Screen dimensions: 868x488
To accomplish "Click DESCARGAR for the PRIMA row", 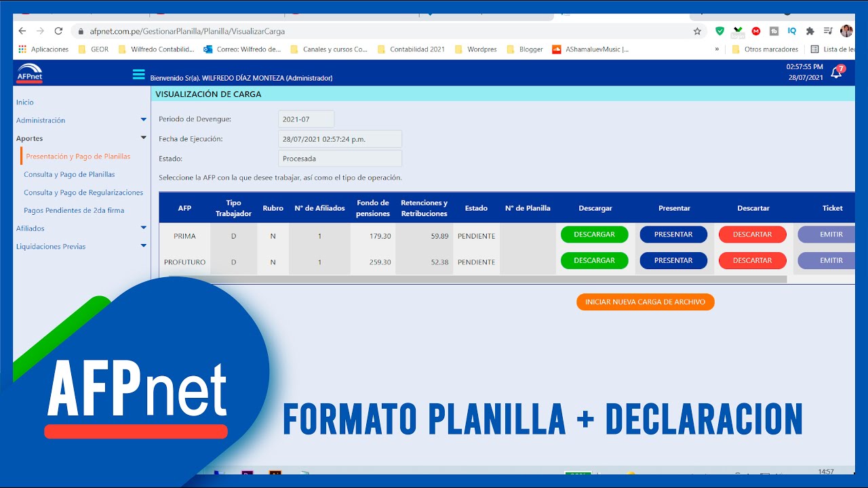I will 595,235.
